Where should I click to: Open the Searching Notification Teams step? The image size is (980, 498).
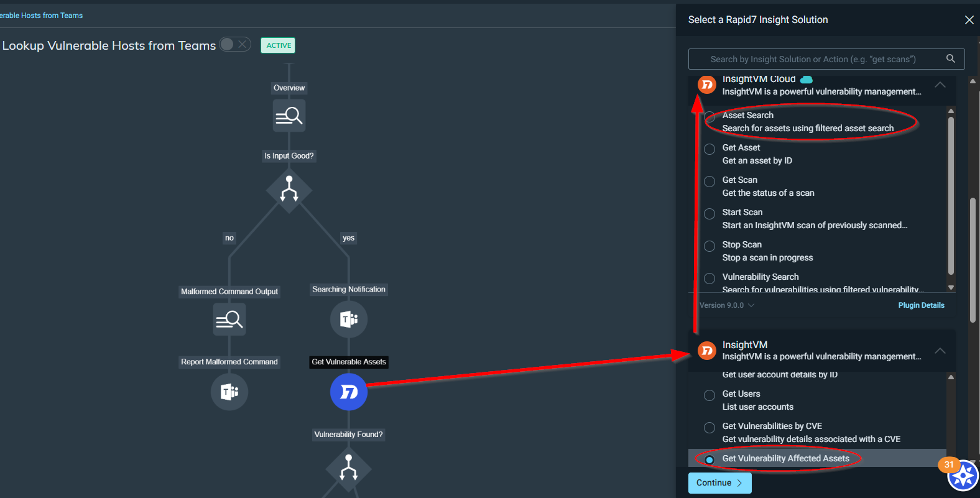pyautogui.click(x=349, y=320)
